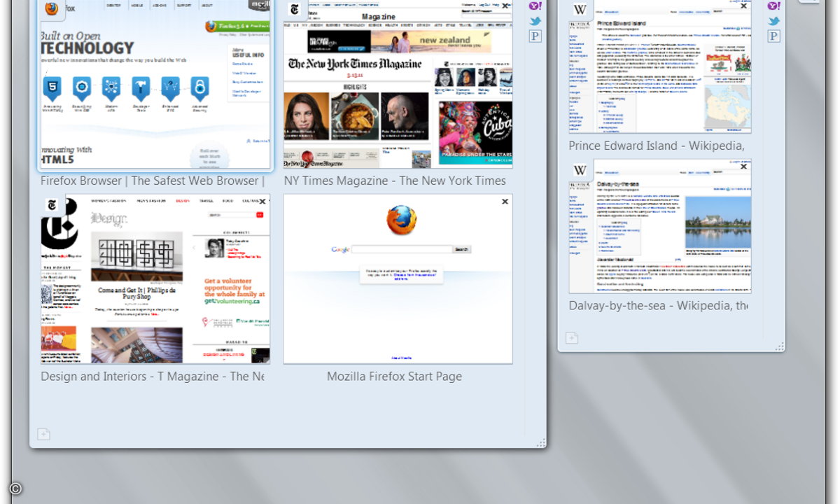Close the Design and Interiors tab
Image resolution: width=840 pixels, height=504 pixels.
262,202
